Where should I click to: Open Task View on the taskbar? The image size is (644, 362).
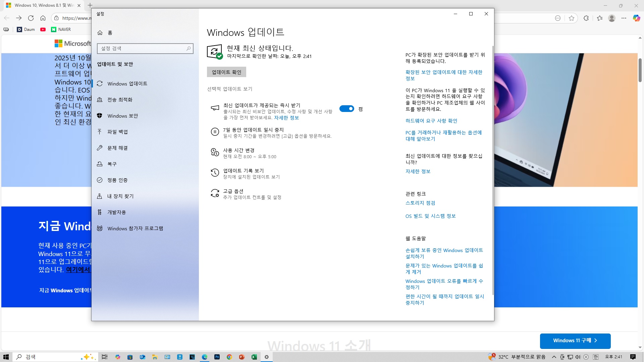click(105, 357)
